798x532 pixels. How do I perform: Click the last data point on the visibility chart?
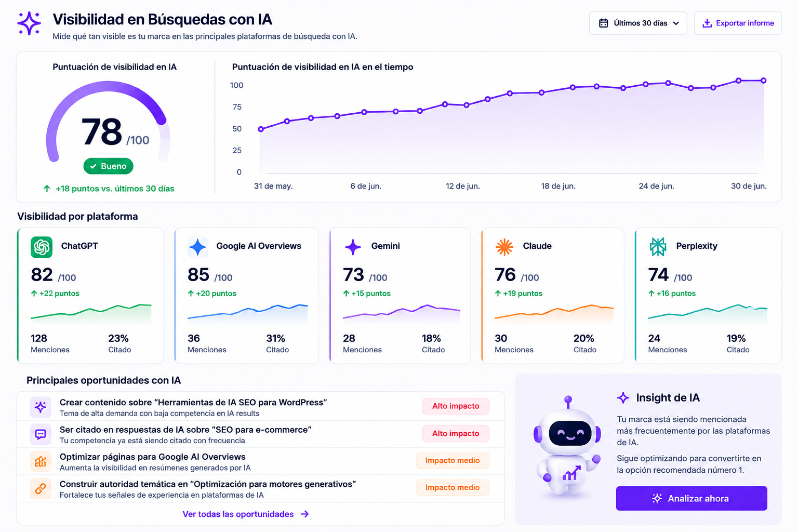coord(764,81)
